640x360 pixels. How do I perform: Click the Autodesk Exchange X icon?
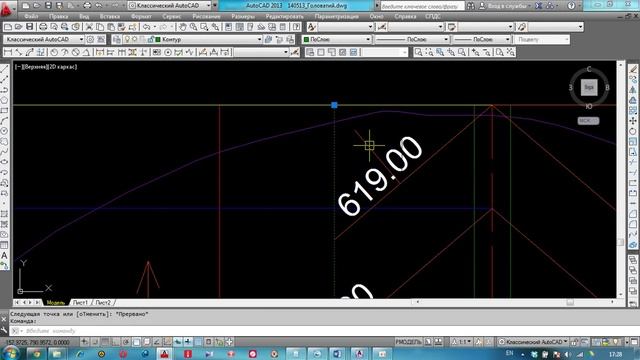(539, 6)
